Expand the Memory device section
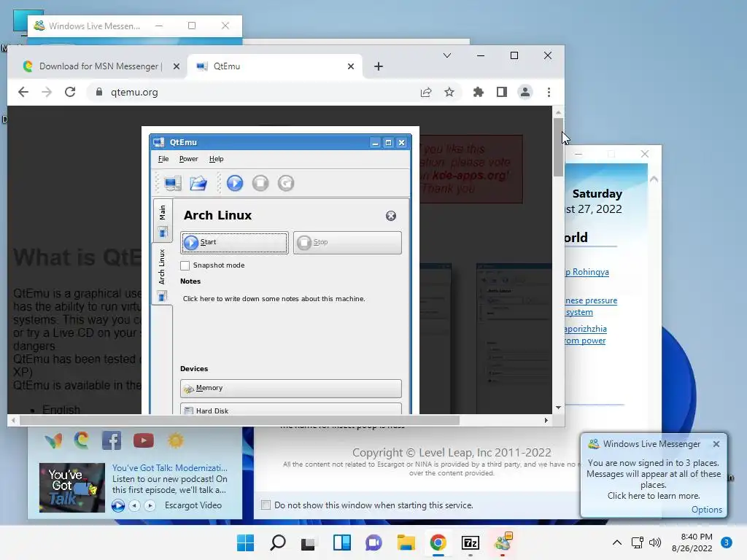 tap(290, 388)
